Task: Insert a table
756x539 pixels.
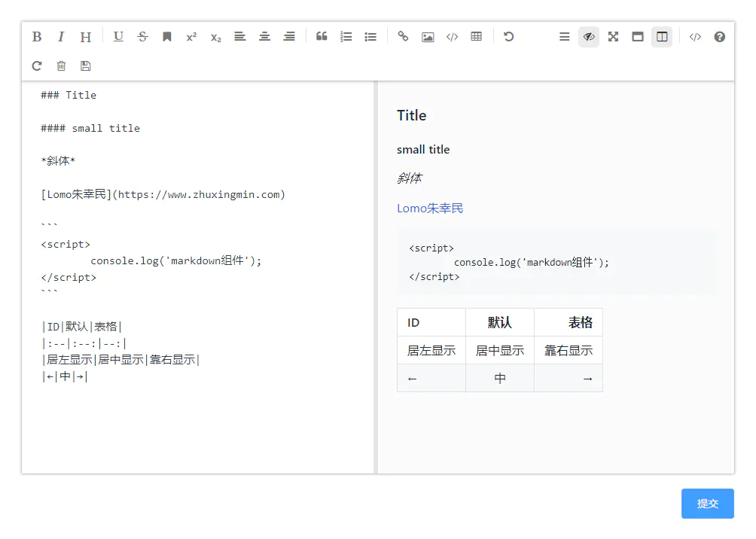Action: [x=477, y=37]
